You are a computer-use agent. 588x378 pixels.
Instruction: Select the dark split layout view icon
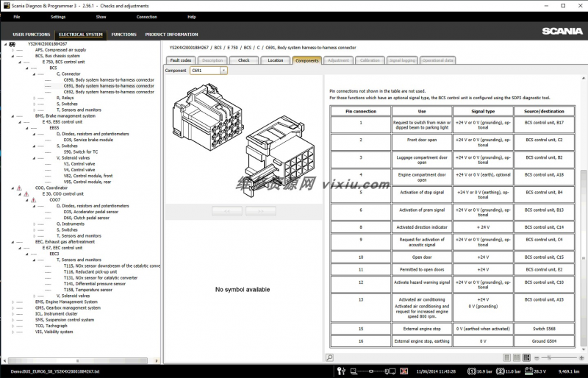tap(526, 357)
